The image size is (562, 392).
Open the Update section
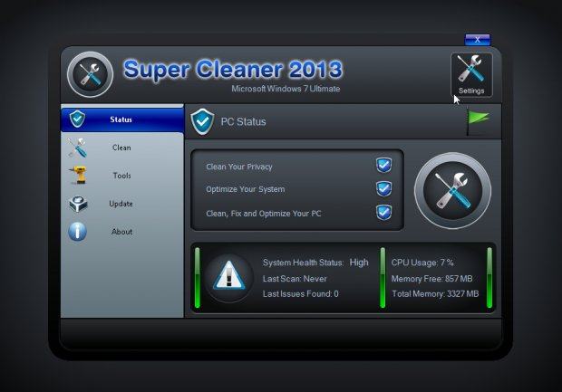(122, 204)
